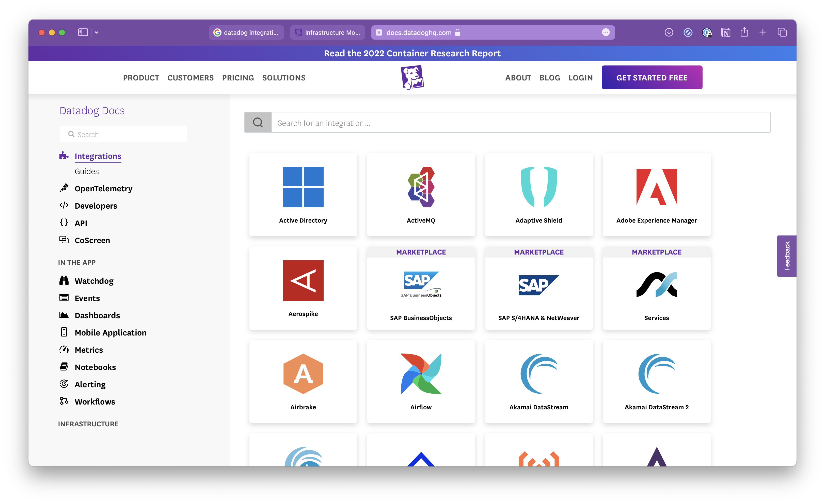The image size is (825, 504).
Task: Open the Safari downloads icon
Action: (x=669, y=32)
